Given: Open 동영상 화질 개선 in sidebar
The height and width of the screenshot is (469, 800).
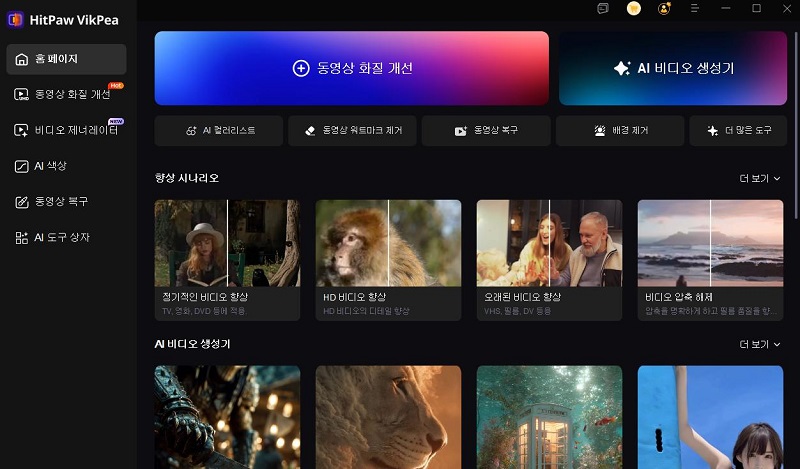Looking at the screenshot, I should [66, 95].
